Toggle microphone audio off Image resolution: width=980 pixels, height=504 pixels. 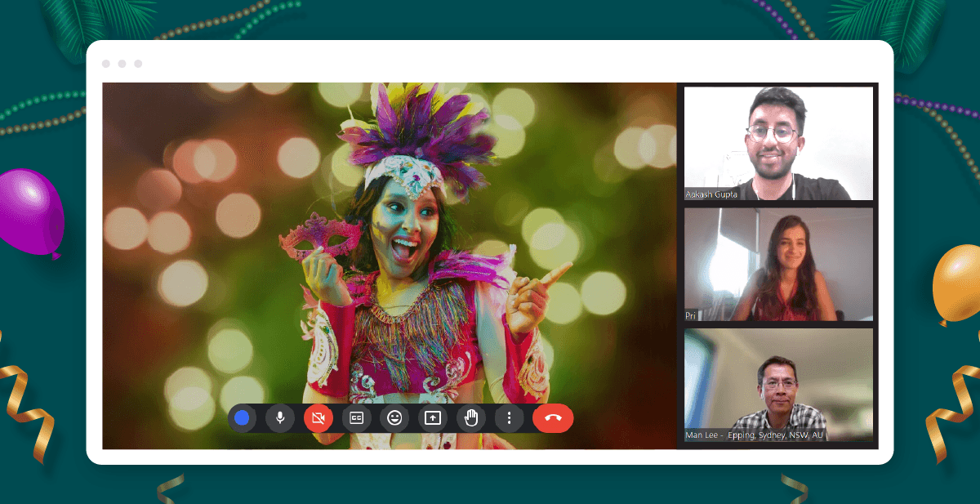(x=280, y=418)
